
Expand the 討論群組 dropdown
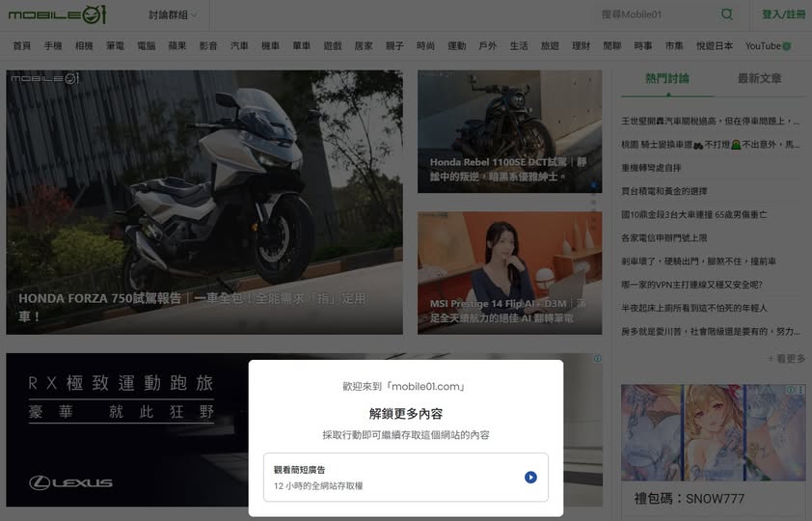point(173,15)
